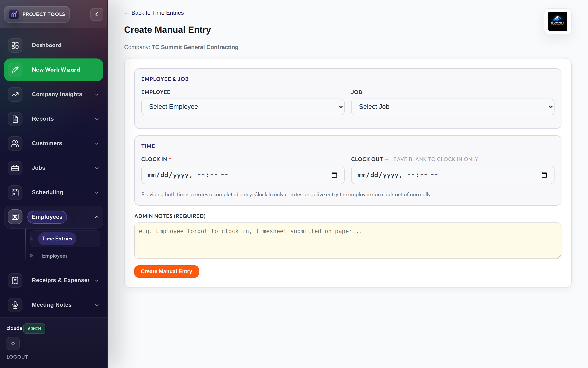Click the Dashboard grid icon
Screen dimensions: 588x368
click(x=15, y=45)
